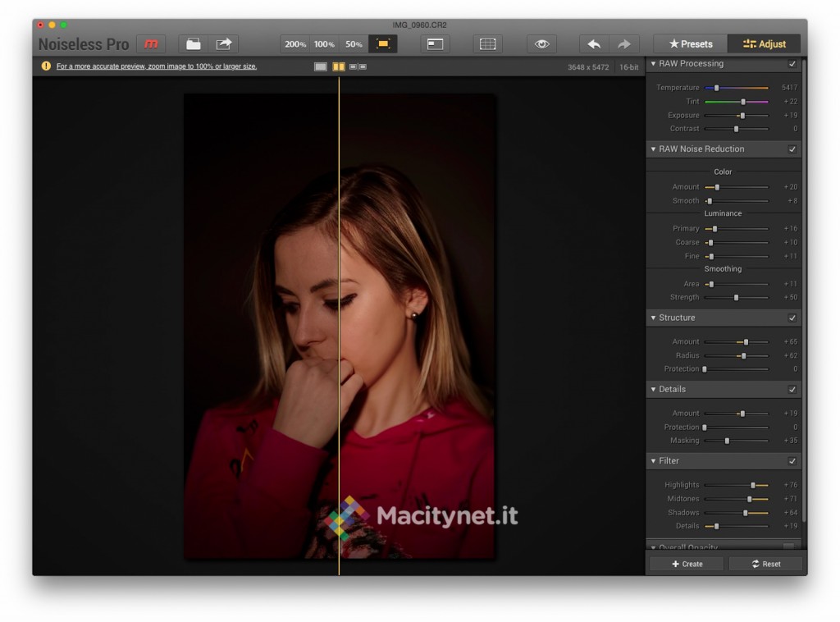Disable the Details section checkbox
Screen dimensions: 840x622
pos(792,390)
